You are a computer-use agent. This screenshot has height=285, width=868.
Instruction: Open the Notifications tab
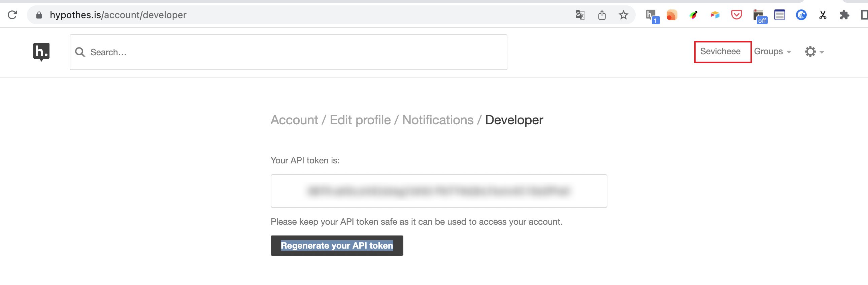(438, 120)
